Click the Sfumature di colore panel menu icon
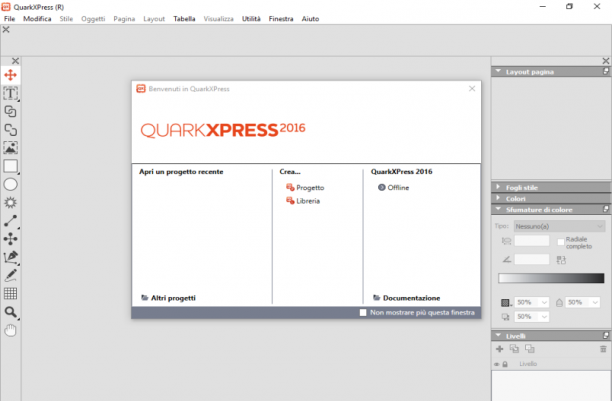The height and width of the screenshot is (401, 612). 606,209
